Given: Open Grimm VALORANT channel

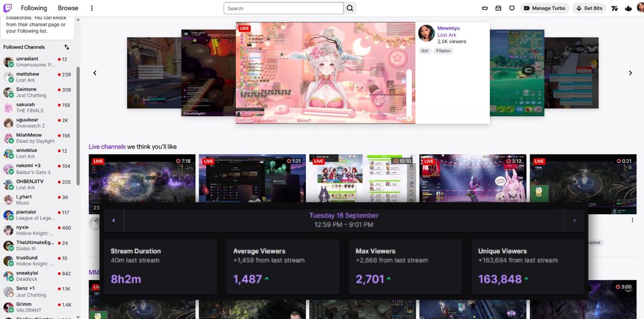Looking at the screenshot, I should (38, 307).
